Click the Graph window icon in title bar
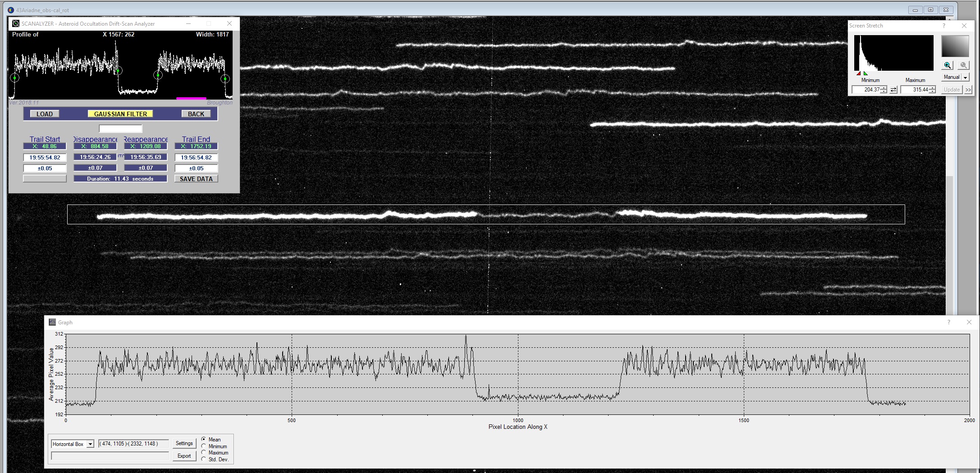Viewport: 980px width, 473px height. coord(52,322)
